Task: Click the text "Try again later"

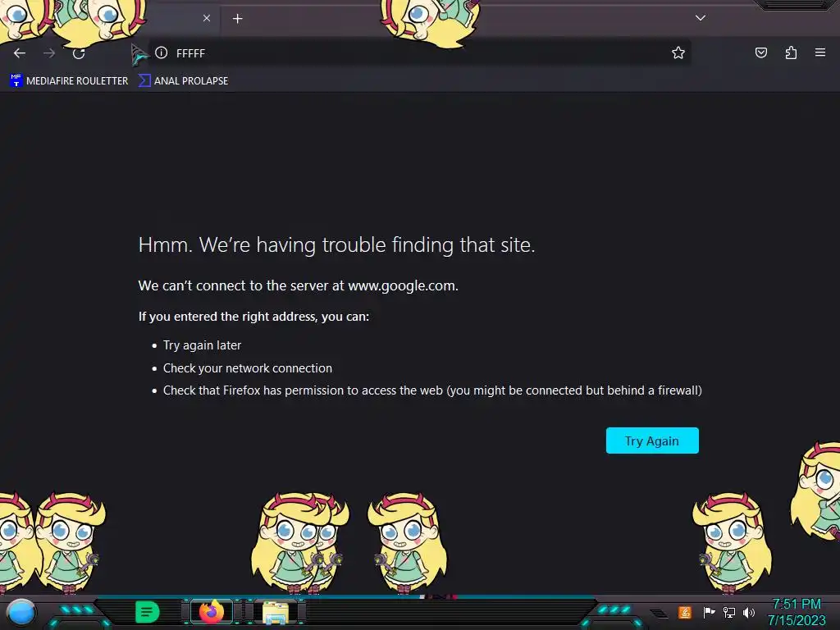Action: coord(202,345)
